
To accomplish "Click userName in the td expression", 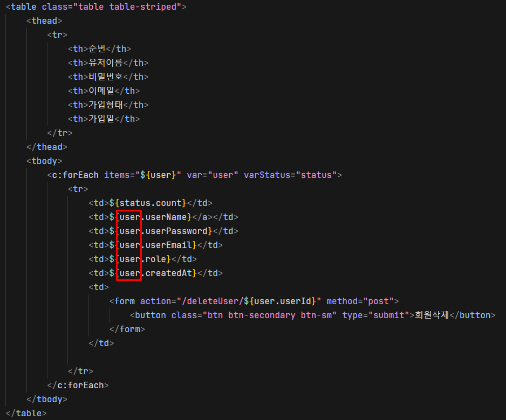I will click(166, 217).
